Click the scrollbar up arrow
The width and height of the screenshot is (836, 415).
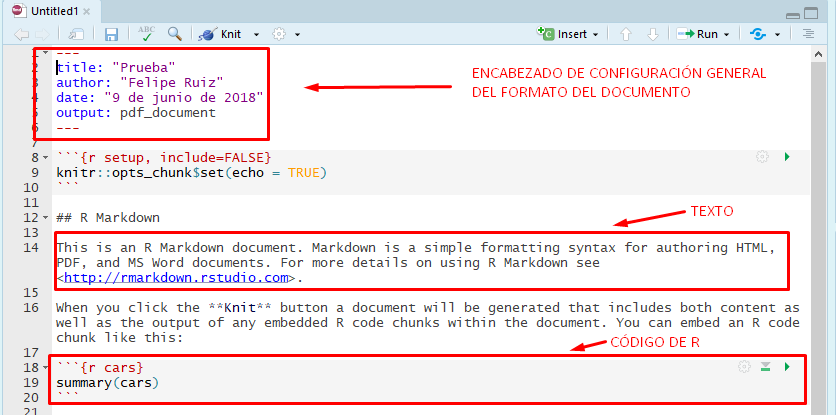click(x=818, y=53)
